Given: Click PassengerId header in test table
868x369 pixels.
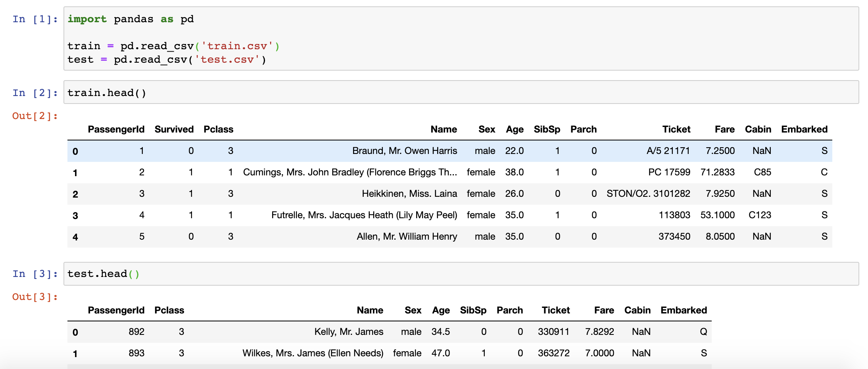Looking at the screenshot, I should coord(116,310).
